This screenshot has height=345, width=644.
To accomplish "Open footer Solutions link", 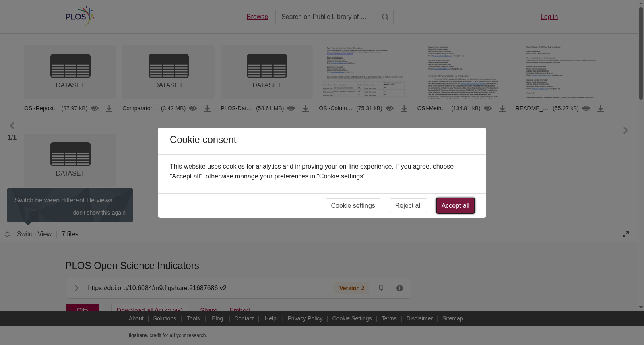I will [165, 318].
